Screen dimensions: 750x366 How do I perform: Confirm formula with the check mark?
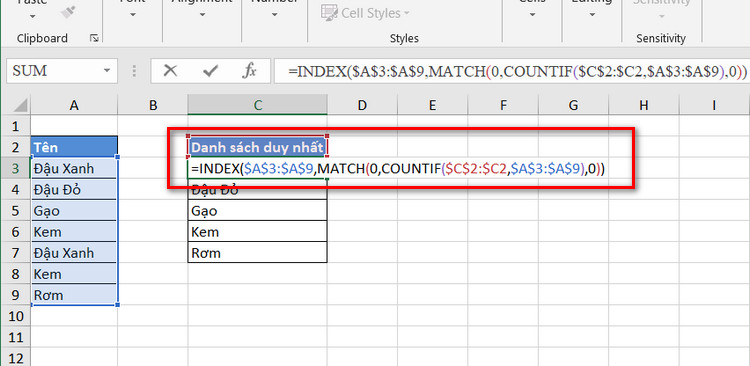point(210,71)
